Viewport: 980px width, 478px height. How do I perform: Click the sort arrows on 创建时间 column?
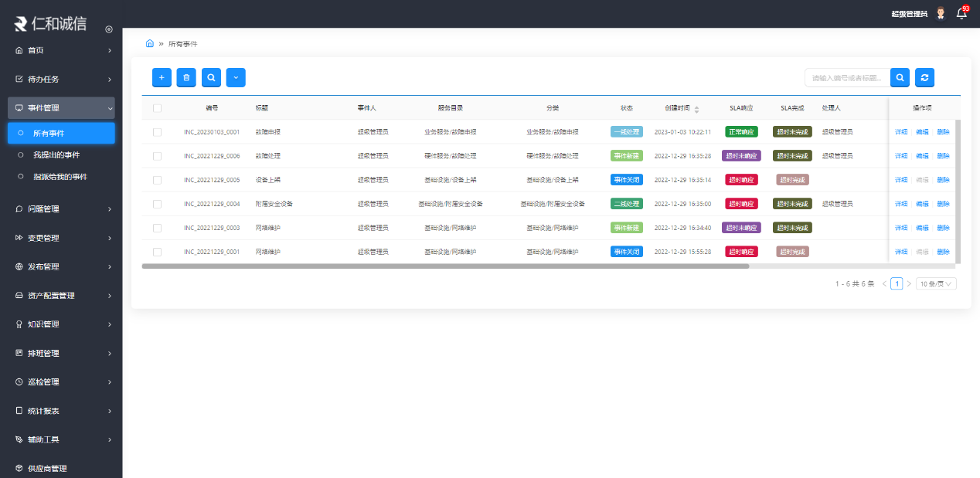pos(696,109)
